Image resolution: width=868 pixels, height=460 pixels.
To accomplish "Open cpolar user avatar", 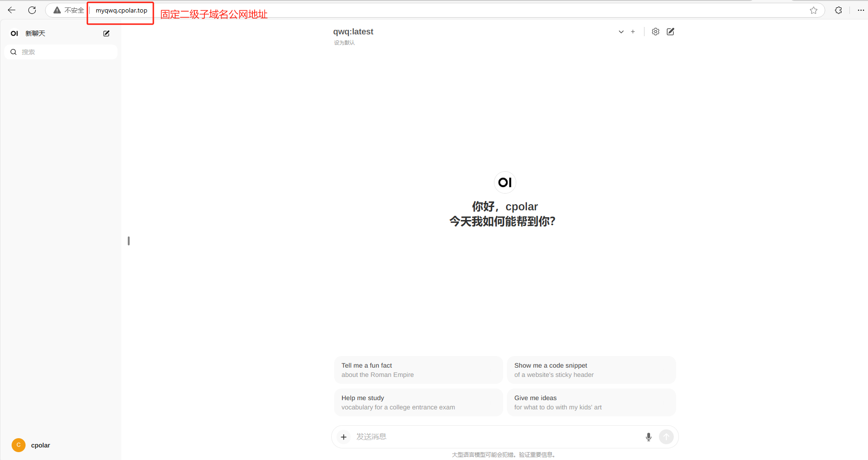I will click(x=19, y=445).
